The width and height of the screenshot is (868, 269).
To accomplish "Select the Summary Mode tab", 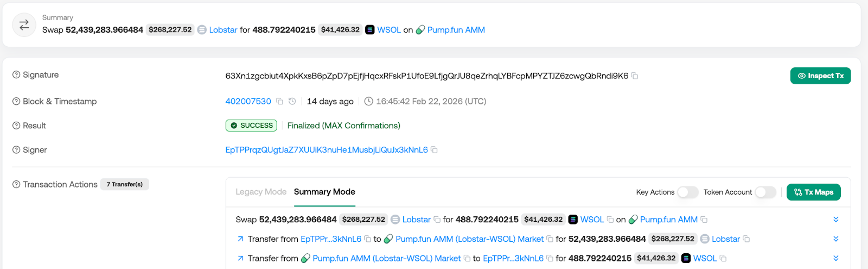I will (x=324, y=192).
